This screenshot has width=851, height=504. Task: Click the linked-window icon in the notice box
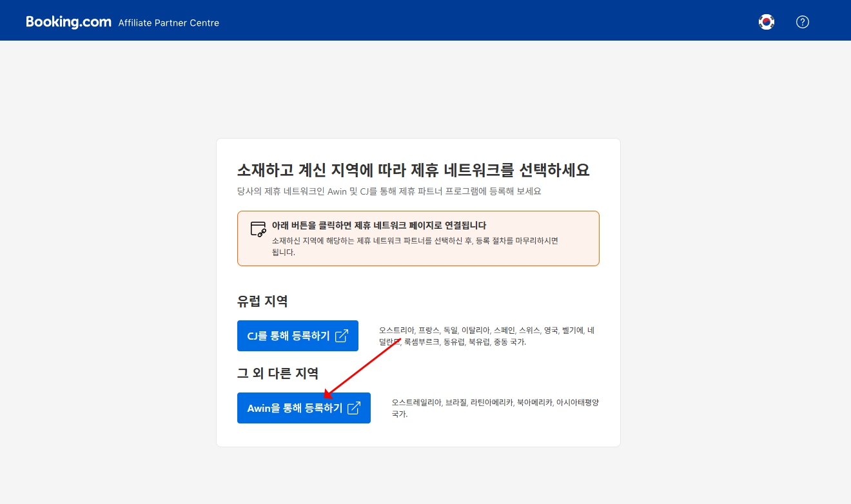(258, 229)
